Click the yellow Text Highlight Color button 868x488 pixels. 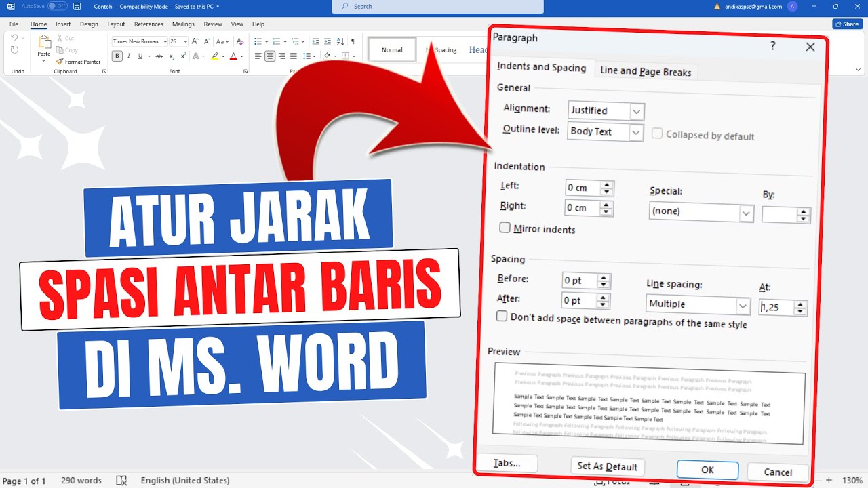coord(215,56)
